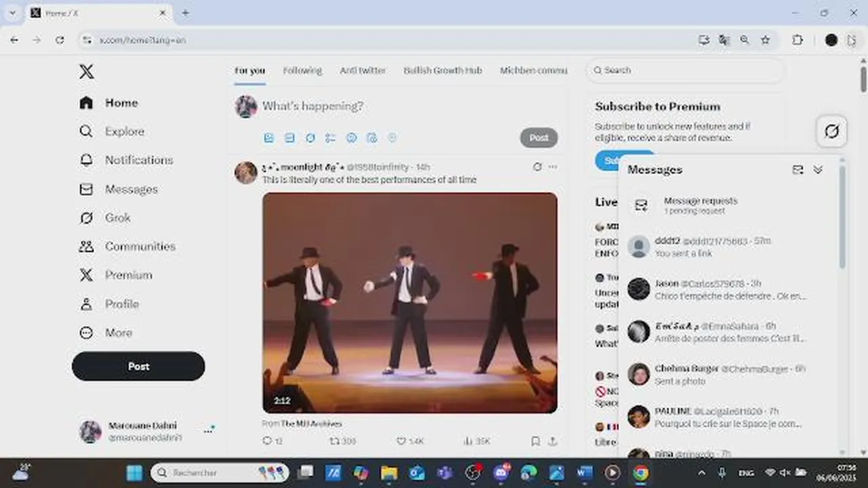The image size is (868, 488).
Task: Open conversation with ddd12
Action: pyautogui.click(x=729, y=247)
